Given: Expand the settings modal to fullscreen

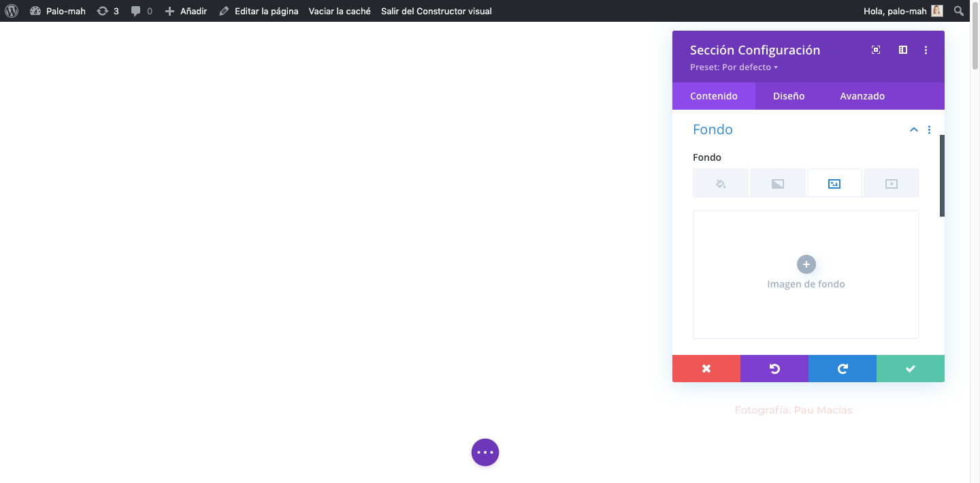Looking at the screenshot, I should tap(876, 50).
